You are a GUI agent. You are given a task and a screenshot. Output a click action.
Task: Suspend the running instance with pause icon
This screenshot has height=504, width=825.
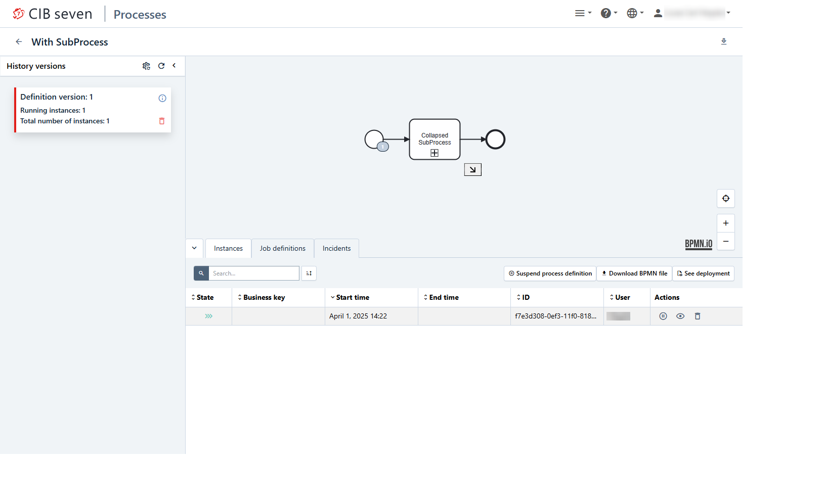point(663,316)
